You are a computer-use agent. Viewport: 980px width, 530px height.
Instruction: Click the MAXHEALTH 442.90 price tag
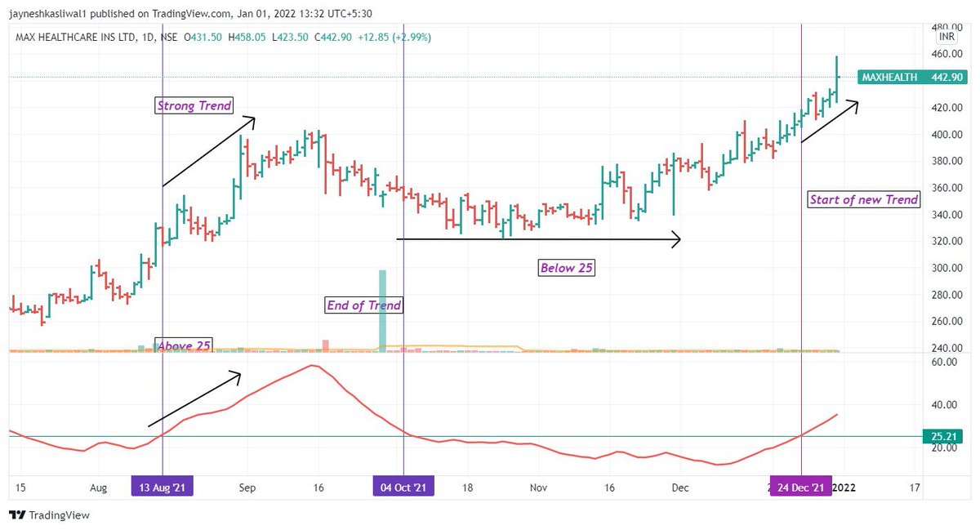click(x=913, y=77)
